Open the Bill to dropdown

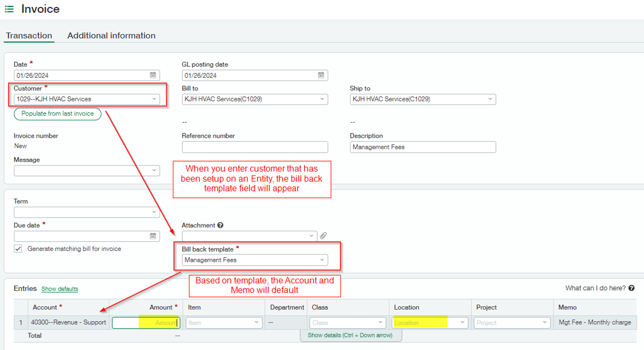tap(322, 99)
